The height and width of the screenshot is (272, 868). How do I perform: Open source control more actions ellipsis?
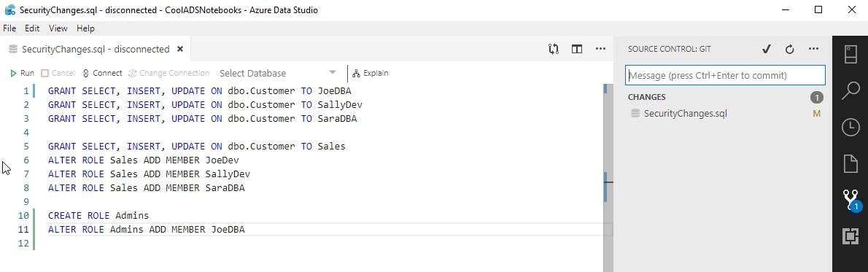813,49
